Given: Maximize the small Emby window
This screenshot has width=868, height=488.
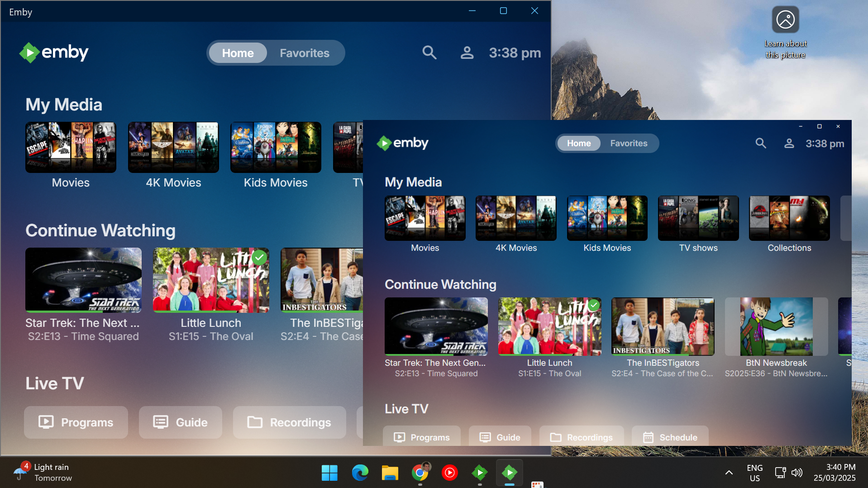Looking at the screenshot, I should point(819,126).
